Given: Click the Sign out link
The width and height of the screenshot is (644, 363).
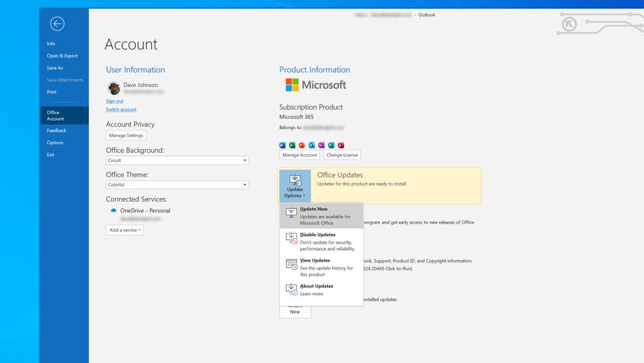Looking at the screenshot, I should pyautogui.click(x=115, y=101).
